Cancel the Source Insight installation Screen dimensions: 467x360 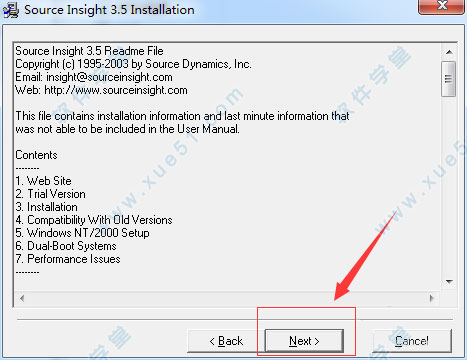(x=412, y=341)
